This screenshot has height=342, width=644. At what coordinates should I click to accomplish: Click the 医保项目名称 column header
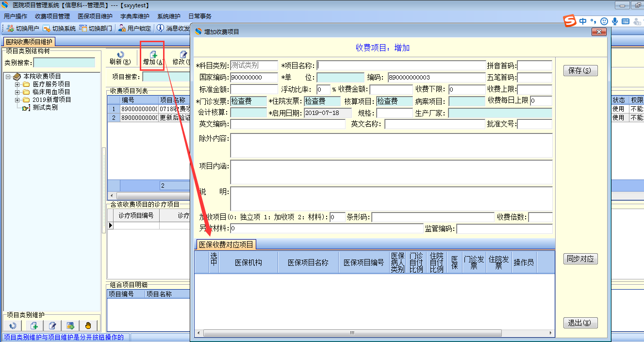[308, 262]
